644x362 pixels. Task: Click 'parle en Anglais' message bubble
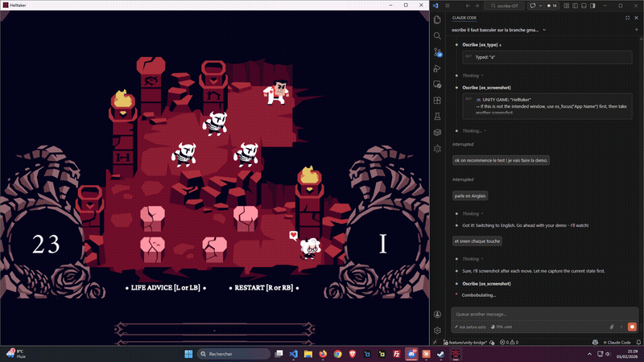470,195
